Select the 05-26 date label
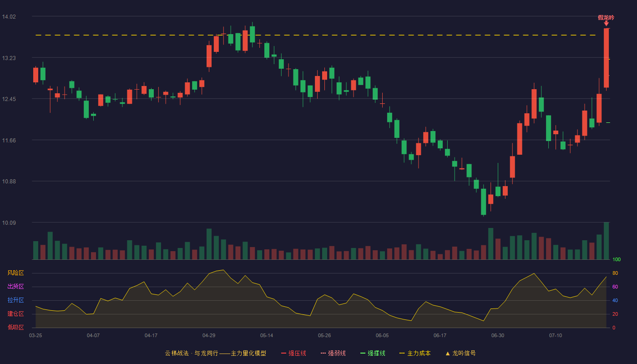The width and height of the screenshot is (637, 364). tap(324, 335)
